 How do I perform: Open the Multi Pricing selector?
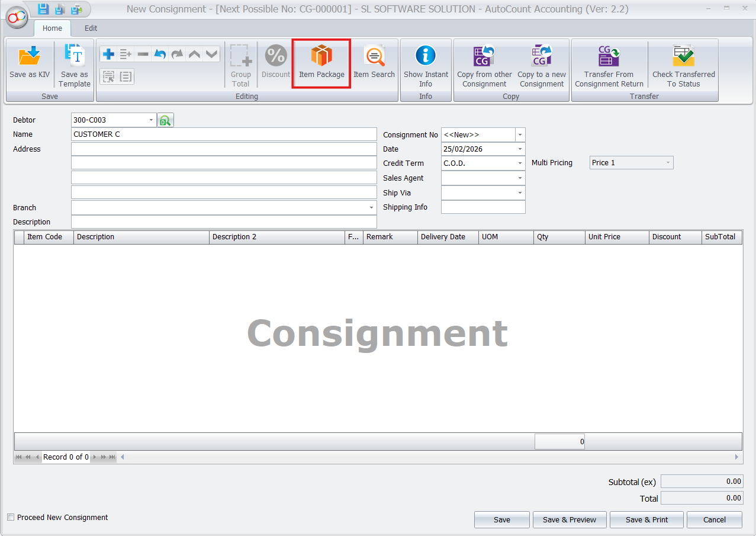pos(669,162)
